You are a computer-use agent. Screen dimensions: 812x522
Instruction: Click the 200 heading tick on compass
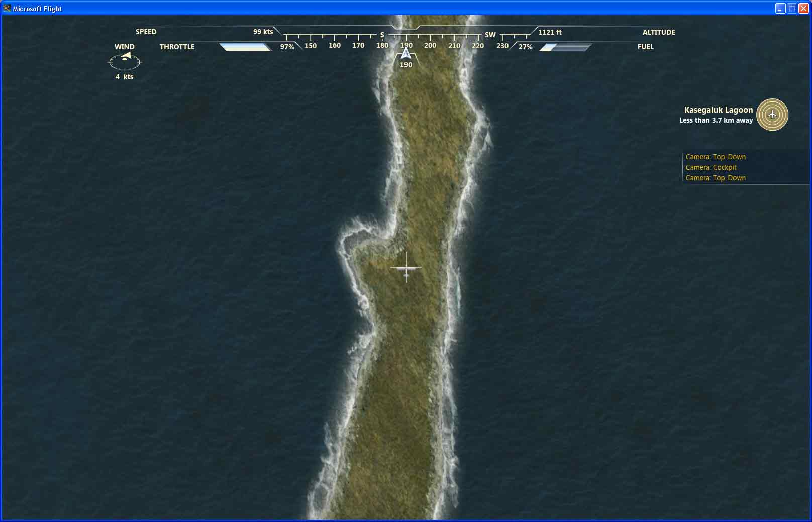coord(430,45)
